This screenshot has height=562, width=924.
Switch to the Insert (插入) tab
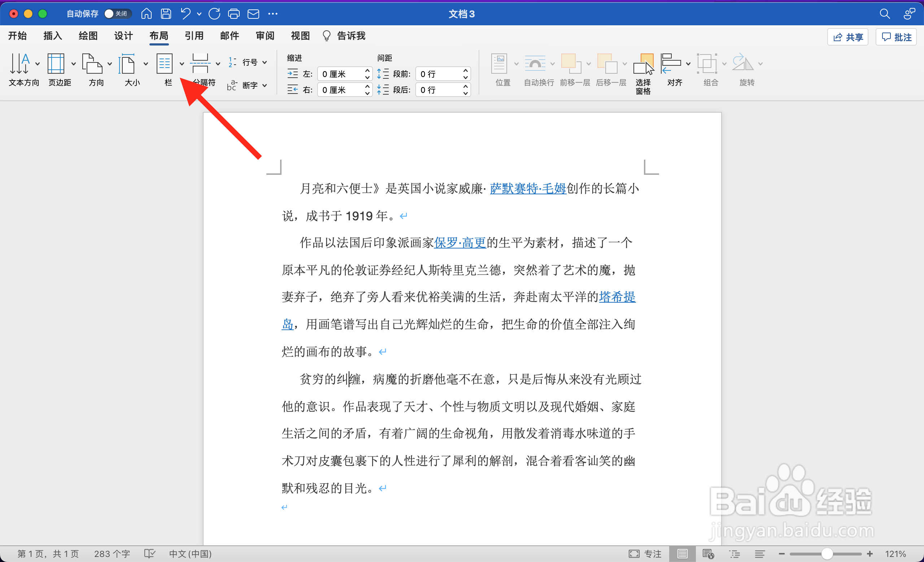tap(52, 36)
